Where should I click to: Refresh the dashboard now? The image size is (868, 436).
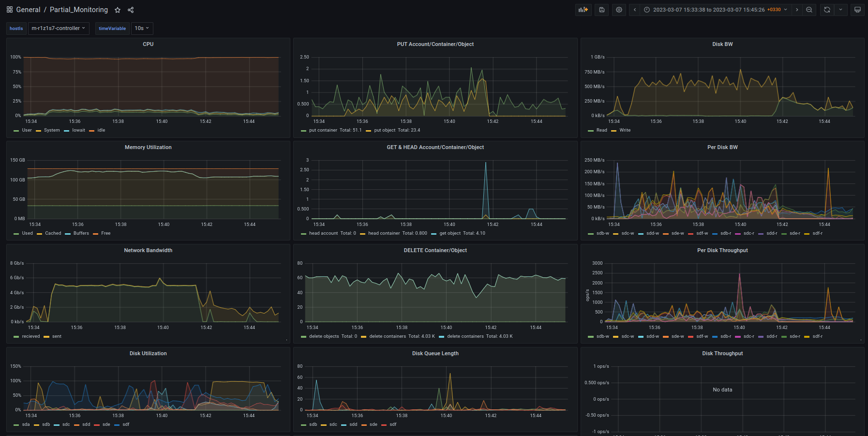pyautogui.click(x=827, y=10)
